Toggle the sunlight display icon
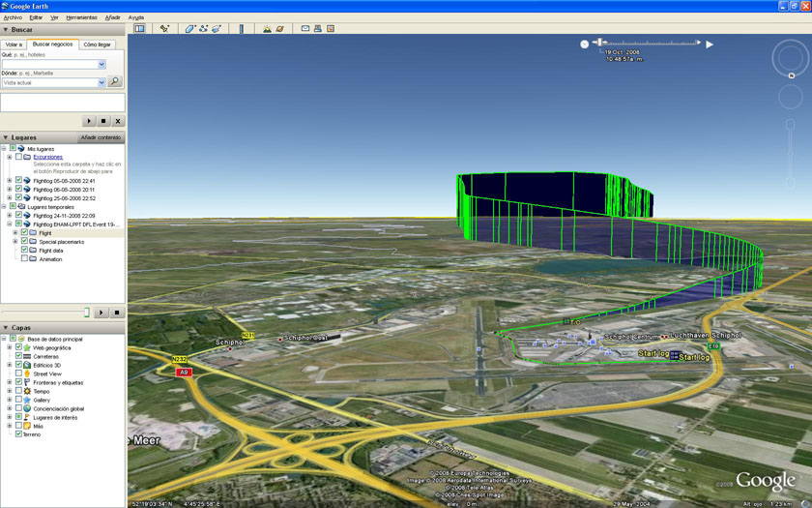812x508 pixels. click(267, 28)
